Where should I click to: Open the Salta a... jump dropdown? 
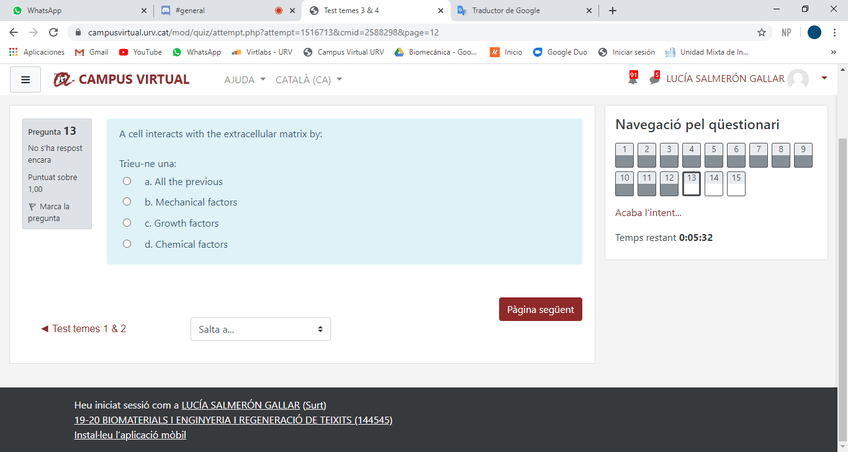point(260,329)
